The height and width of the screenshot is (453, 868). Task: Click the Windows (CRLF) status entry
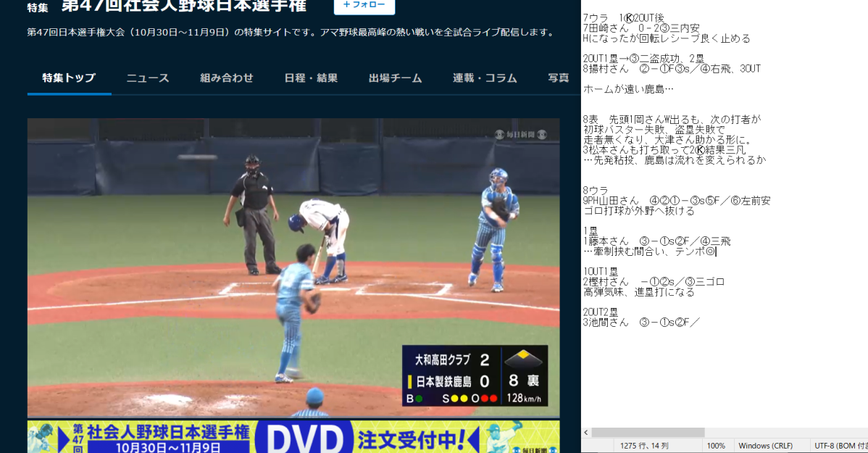pos(766,446)
